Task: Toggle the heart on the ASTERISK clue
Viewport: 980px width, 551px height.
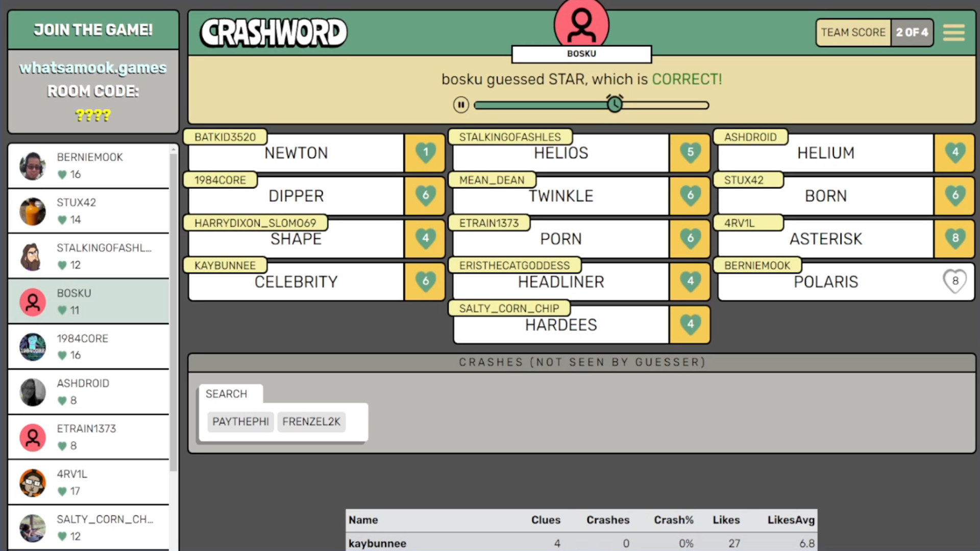Action: 954,238
